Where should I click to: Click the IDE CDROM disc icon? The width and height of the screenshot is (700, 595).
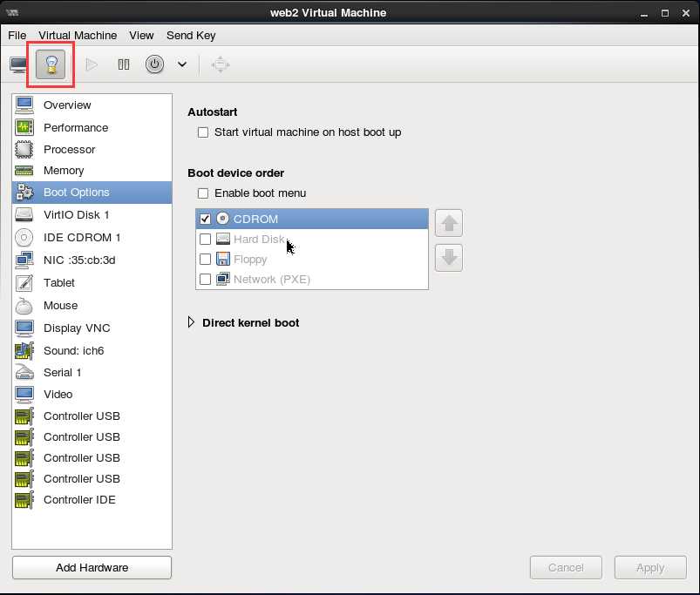point(24,237)
